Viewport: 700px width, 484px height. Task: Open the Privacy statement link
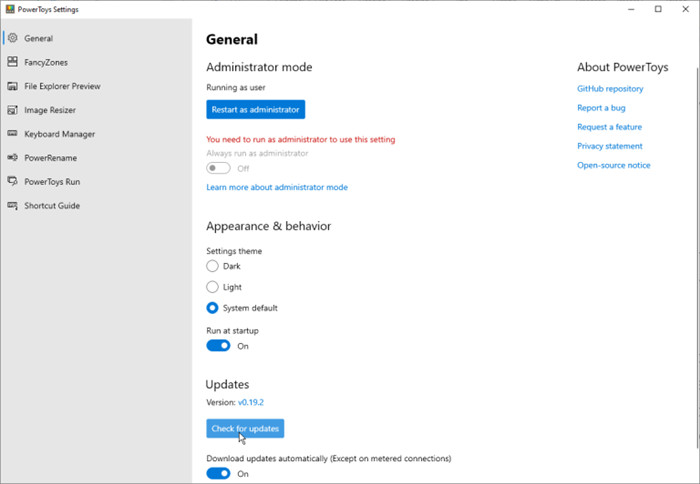pyautogui.click(x=609, y=146)
